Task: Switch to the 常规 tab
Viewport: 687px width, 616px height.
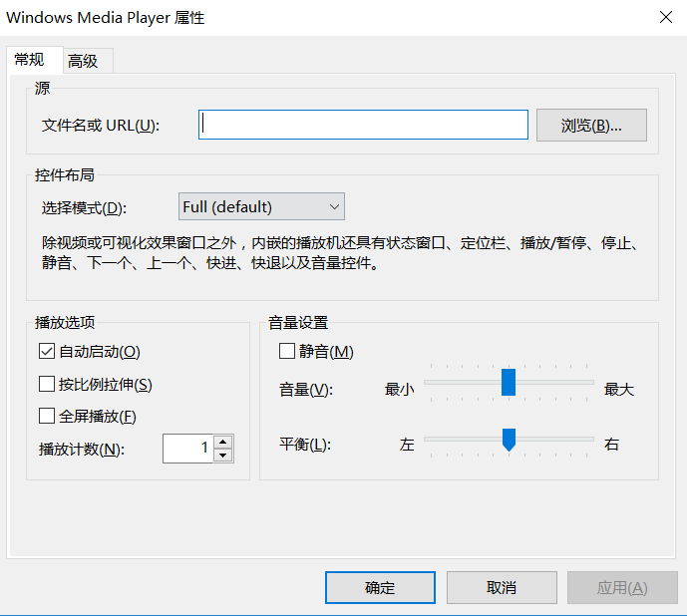Action: click(35, 60)
